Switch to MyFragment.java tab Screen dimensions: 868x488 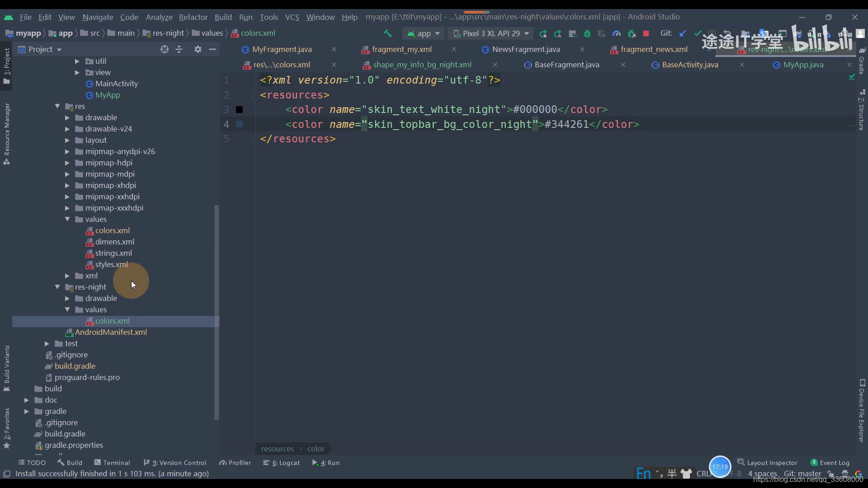point(282,49)
